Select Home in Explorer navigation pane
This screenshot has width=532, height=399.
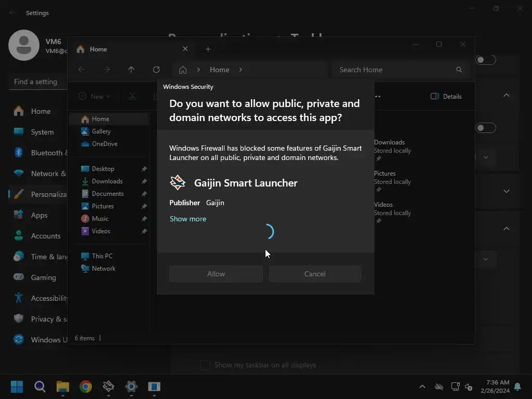pos(109,119)
